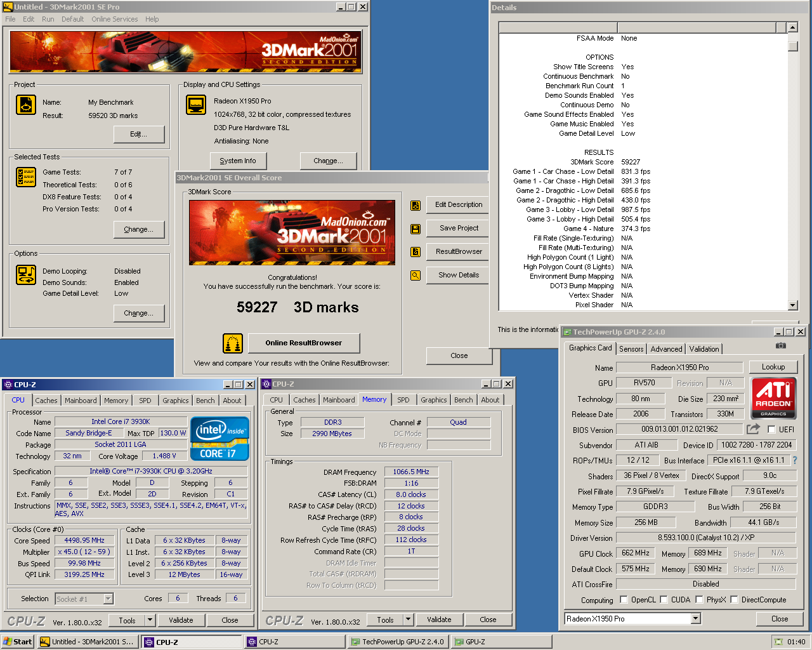This screenshot has height=650, width=812.
Task: Open the Tools dropdown arrow in right CPU-Z
Action: pyautogui.click(x=409, y=620)
